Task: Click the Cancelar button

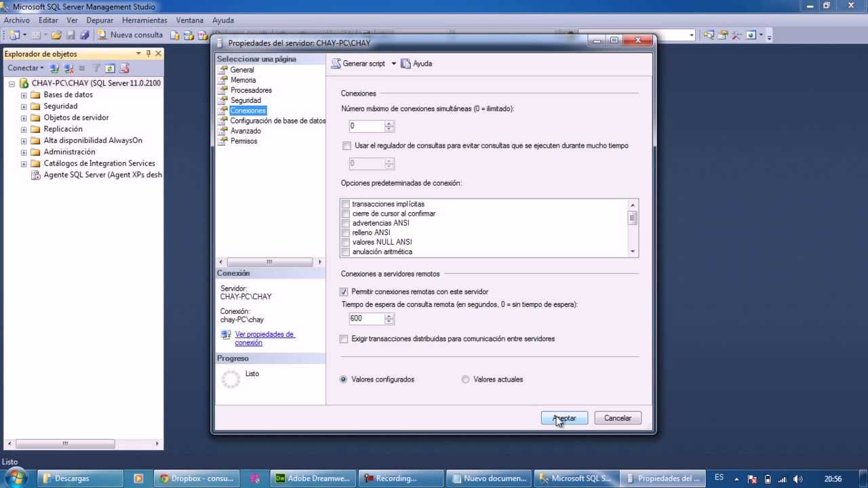Action: (618, 418)
